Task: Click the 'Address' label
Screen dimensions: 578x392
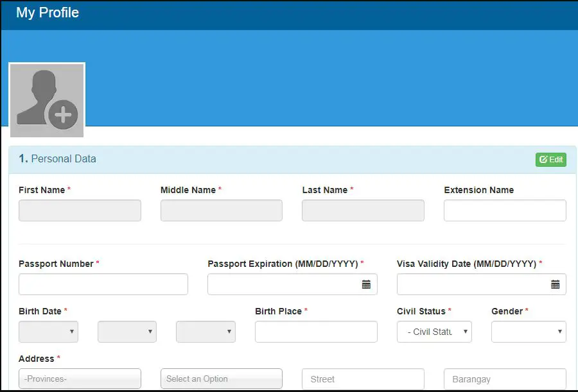Action: (37, 359)
